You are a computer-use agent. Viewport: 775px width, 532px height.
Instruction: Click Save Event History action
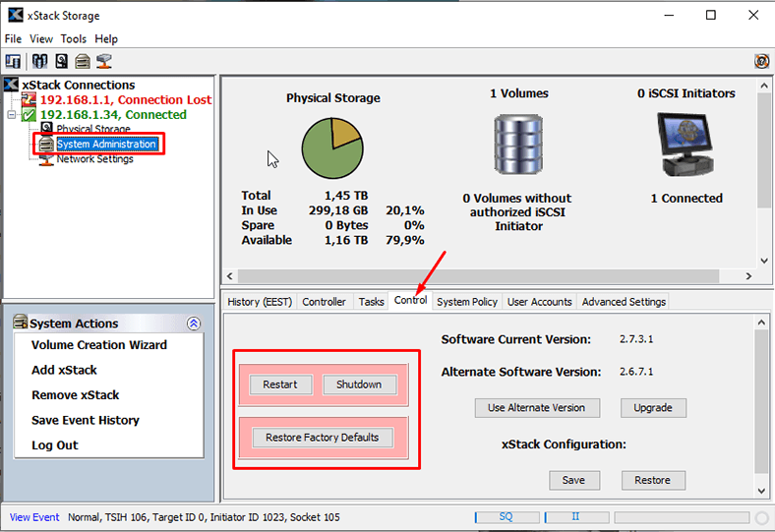point(86,420)
